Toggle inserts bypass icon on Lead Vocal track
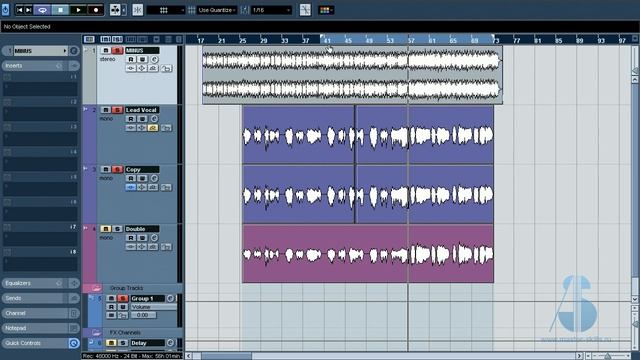 point(131,128)
